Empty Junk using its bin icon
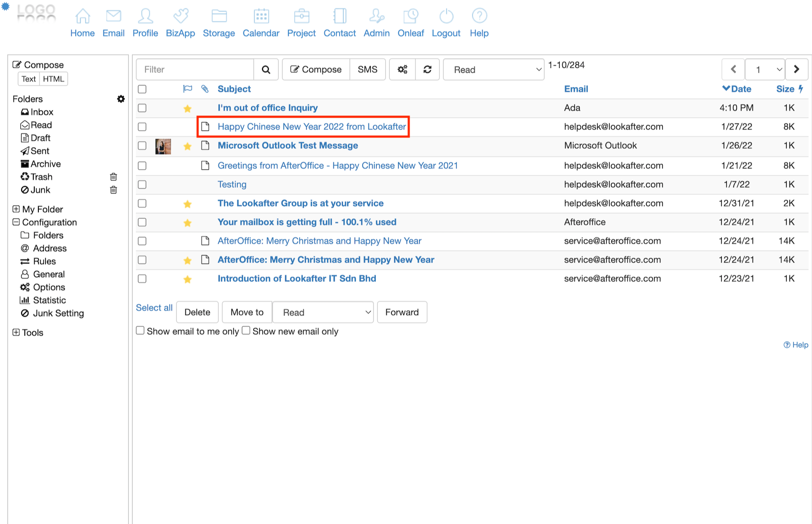The width and height of the screenshot is (812, 524). [114, 190]
